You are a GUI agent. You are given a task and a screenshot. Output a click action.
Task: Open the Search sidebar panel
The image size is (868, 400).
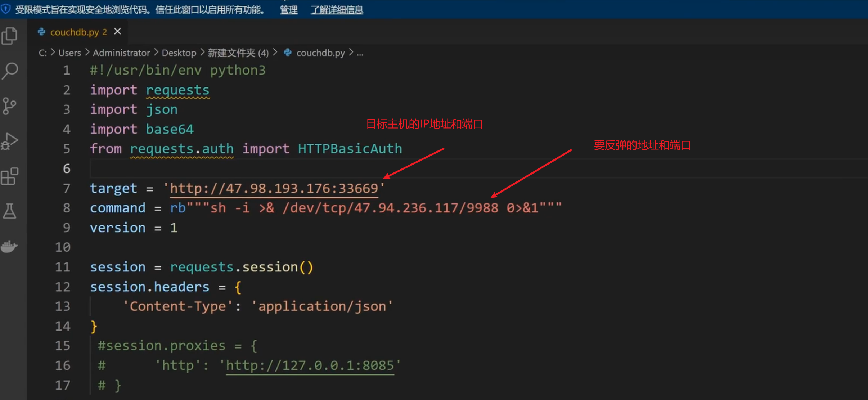tap(10, 71)
